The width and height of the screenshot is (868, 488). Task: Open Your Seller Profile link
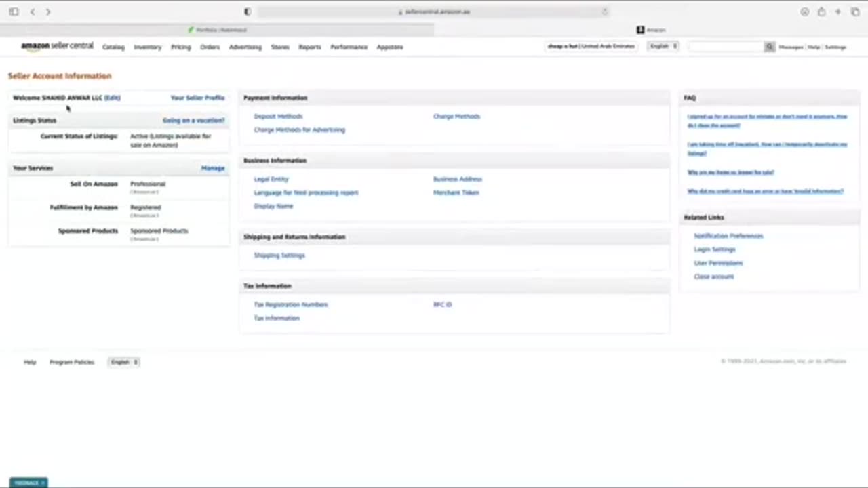[x=197, y=98]
